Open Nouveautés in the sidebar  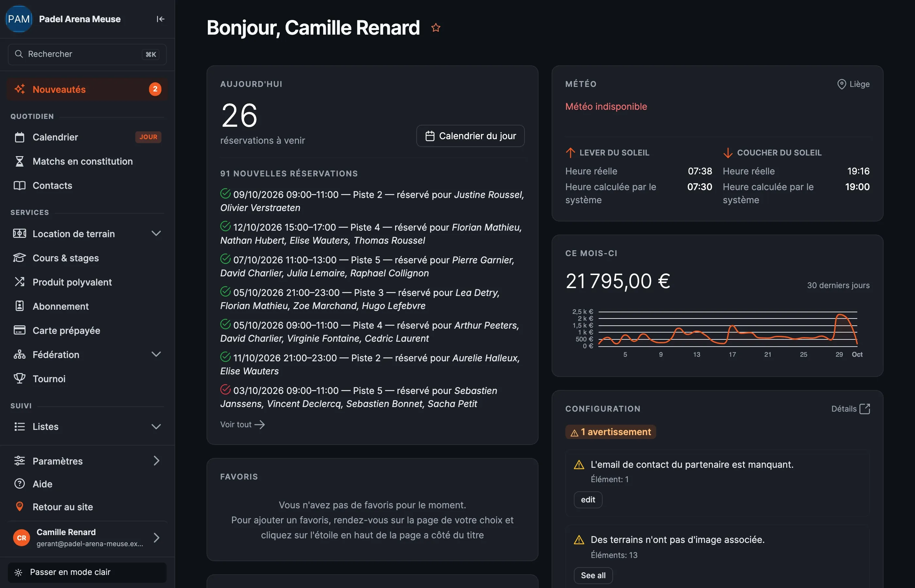click(x=87, y=90)
